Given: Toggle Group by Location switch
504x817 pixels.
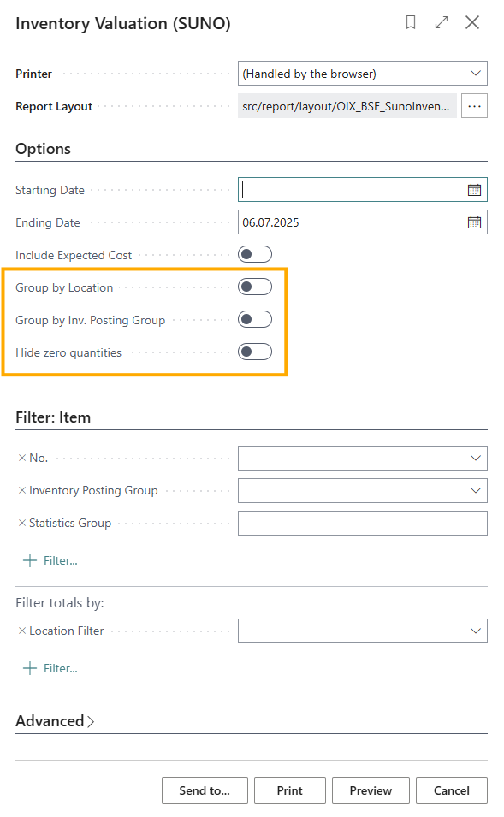Looking at the screenshot, I should tap(255, 287).
